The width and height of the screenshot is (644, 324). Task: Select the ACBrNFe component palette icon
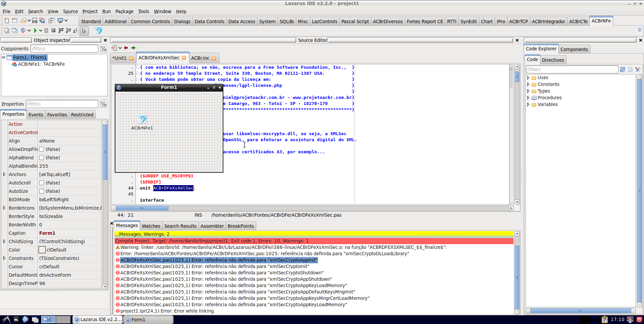[x=98, y=31]
